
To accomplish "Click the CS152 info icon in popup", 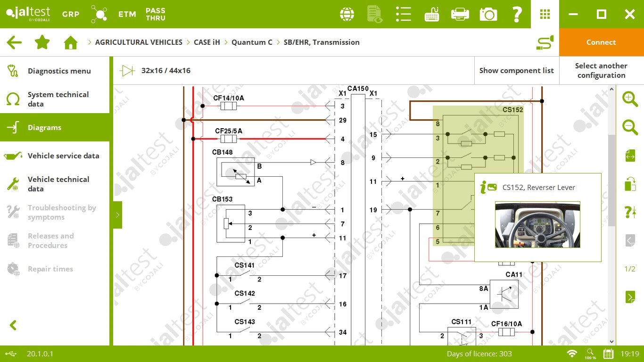I will tap(488, 188).
